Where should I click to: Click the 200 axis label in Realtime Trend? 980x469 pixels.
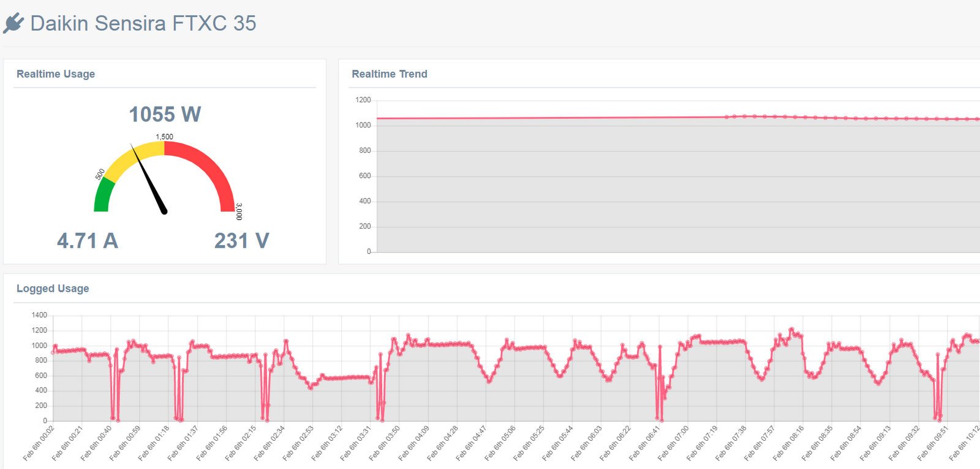click(x=365, y=226)
